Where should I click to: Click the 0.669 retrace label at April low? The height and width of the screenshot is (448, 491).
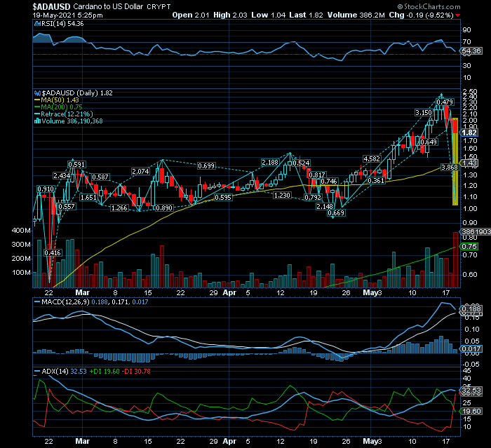coord(336,213)
